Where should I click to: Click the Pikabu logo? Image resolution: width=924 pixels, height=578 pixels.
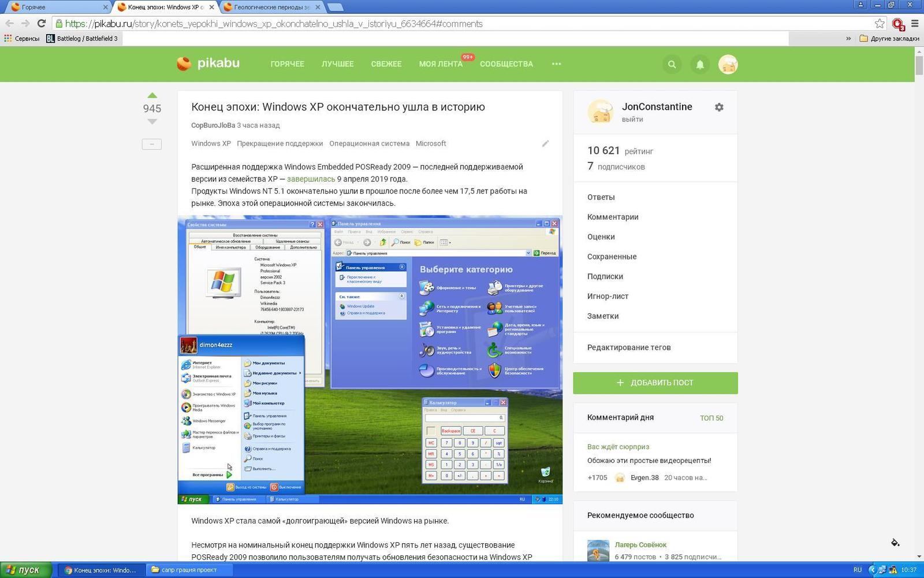pyautogui.click(x=208, y=64)
